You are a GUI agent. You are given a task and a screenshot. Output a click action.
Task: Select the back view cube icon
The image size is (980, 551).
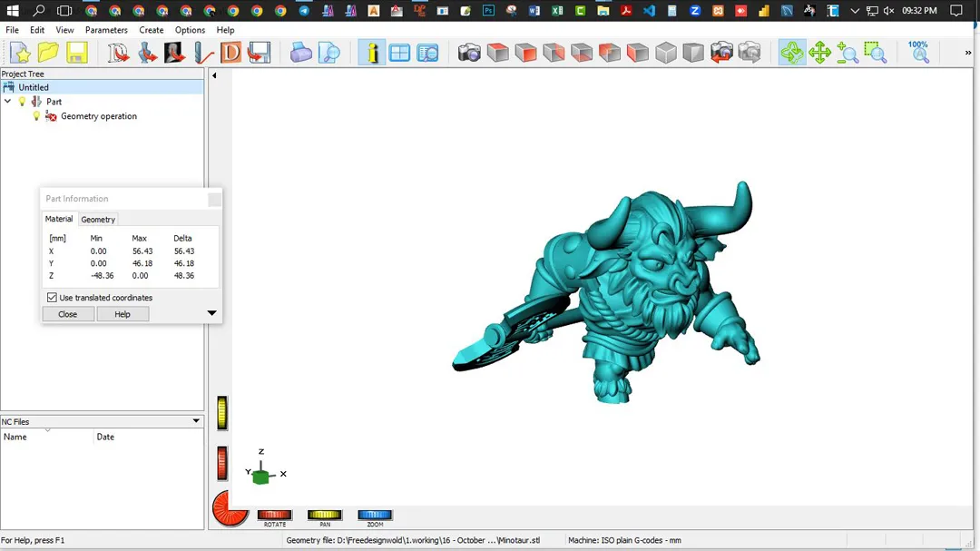pyautogui.click(x=610, y=54)
